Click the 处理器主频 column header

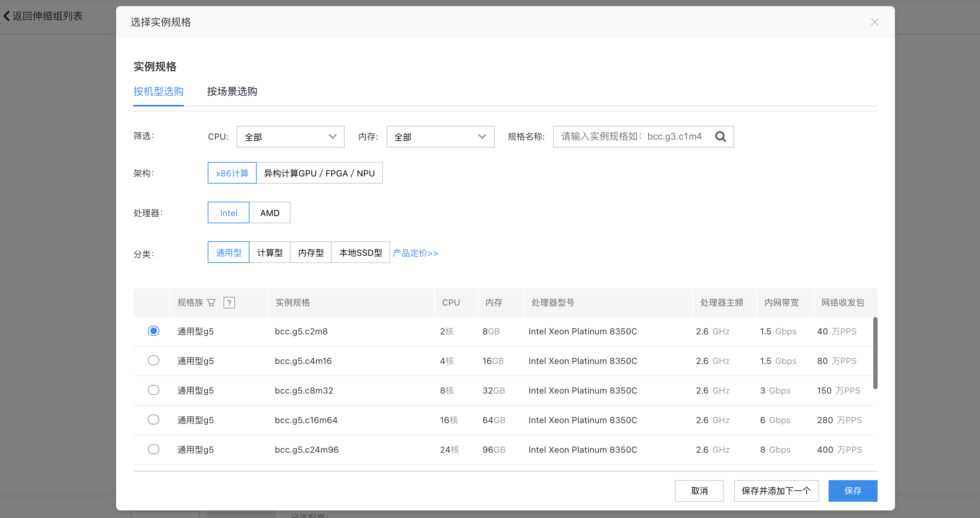tap(722, 303)
